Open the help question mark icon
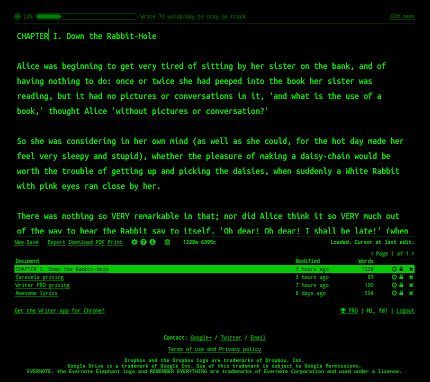430x382 pixels. (143, 242)
